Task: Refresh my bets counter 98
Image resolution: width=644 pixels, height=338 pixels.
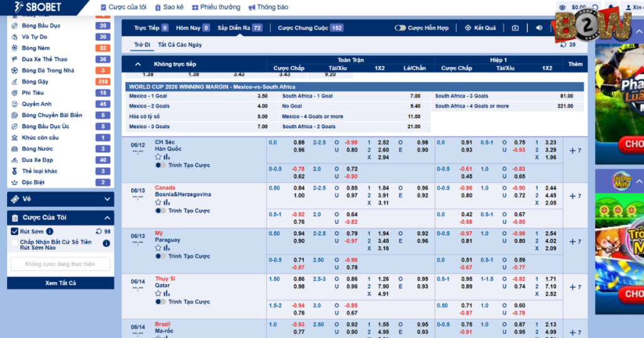Action: tap(99, 231)
